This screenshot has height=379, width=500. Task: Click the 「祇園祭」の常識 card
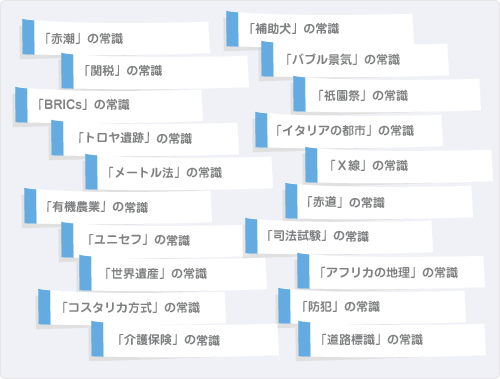(387, 95)
